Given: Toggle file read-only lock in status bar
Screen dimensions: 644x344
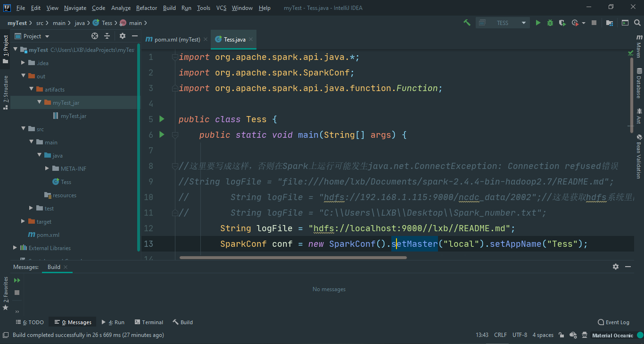Looking at the screenshot, I should pos(561,335).
